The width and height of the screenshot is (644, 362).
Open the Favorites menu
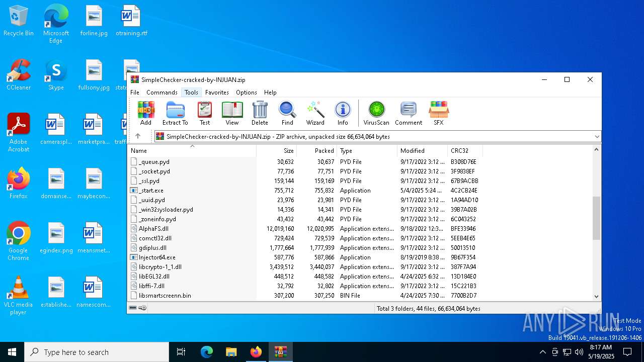(217, 93)
